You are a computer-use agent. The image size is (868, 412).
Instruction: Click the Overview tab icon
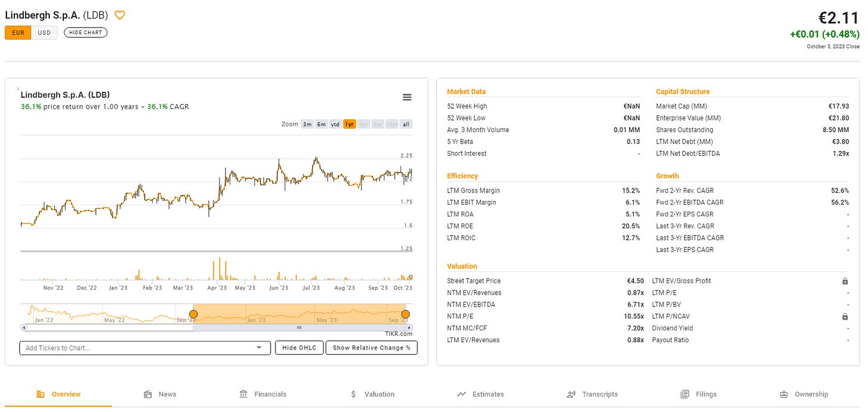(41, 394)
